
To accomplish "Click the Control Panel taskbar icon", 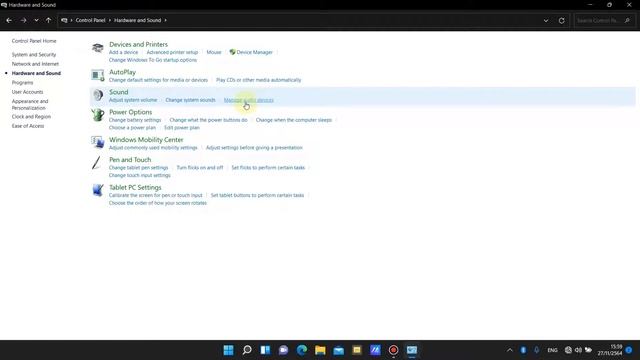I will (412, 350).
